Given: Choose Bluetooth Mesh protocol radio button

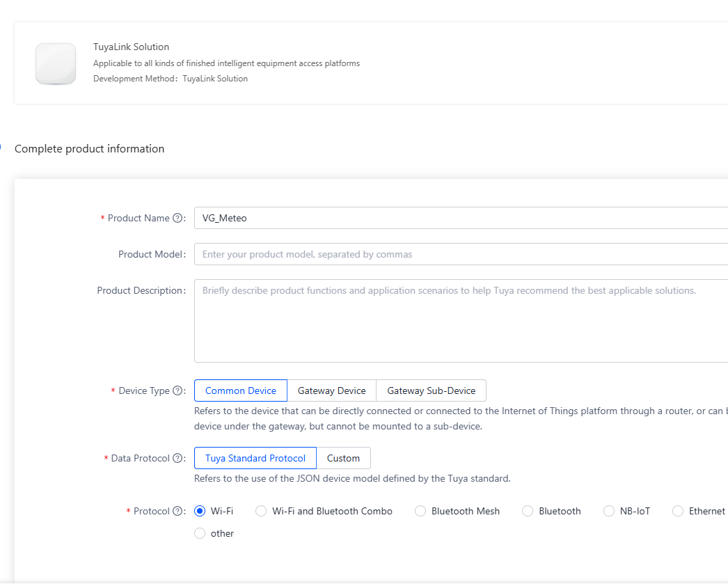Looking at the screenshot, I should click(420, 512).
